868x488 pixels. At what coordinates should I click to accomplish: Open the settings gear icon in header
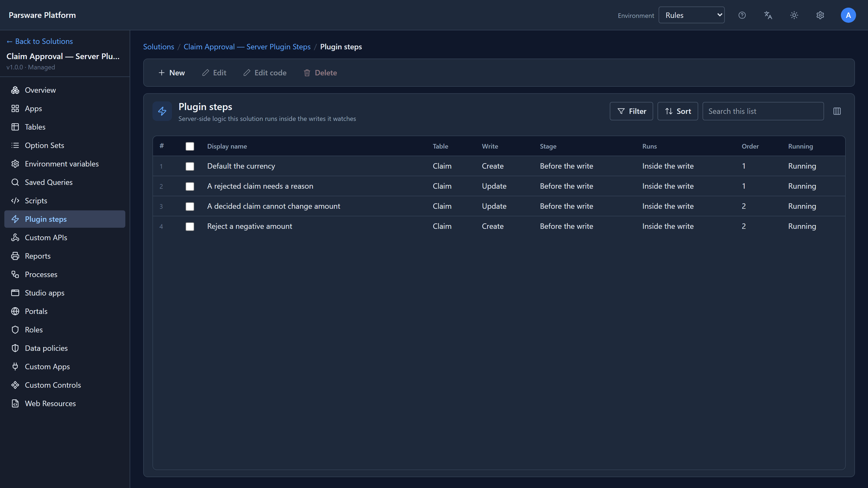[x=820, y=15]
